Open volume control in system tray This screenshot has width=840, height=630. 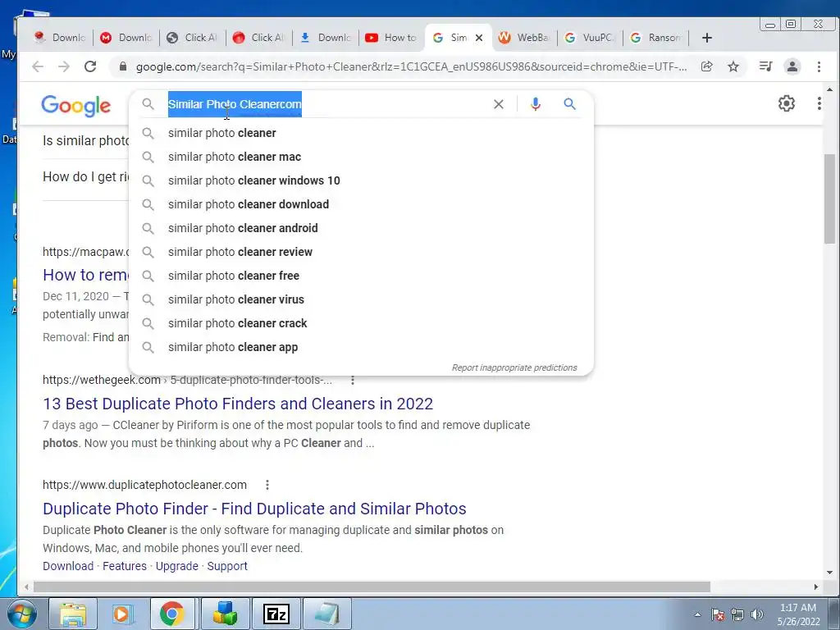[757, 614]
